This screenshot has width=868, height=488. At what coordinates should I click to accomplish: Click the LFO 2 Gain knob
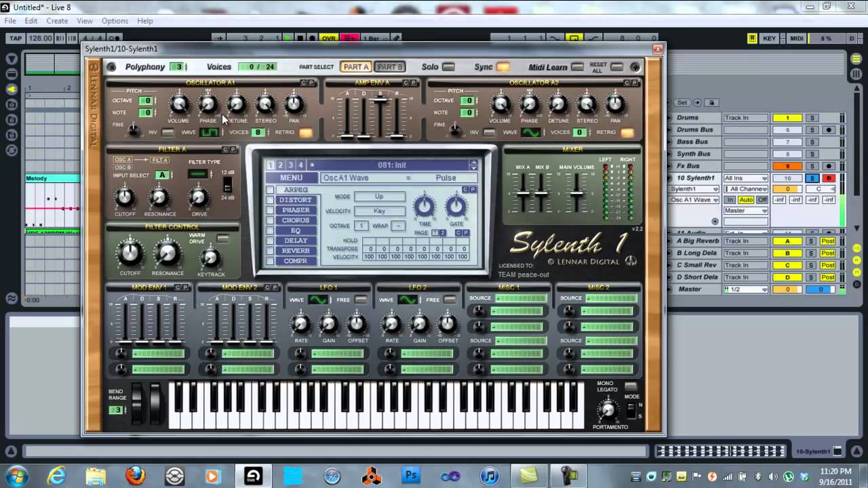pyautogui.click(x=420, y=324)
